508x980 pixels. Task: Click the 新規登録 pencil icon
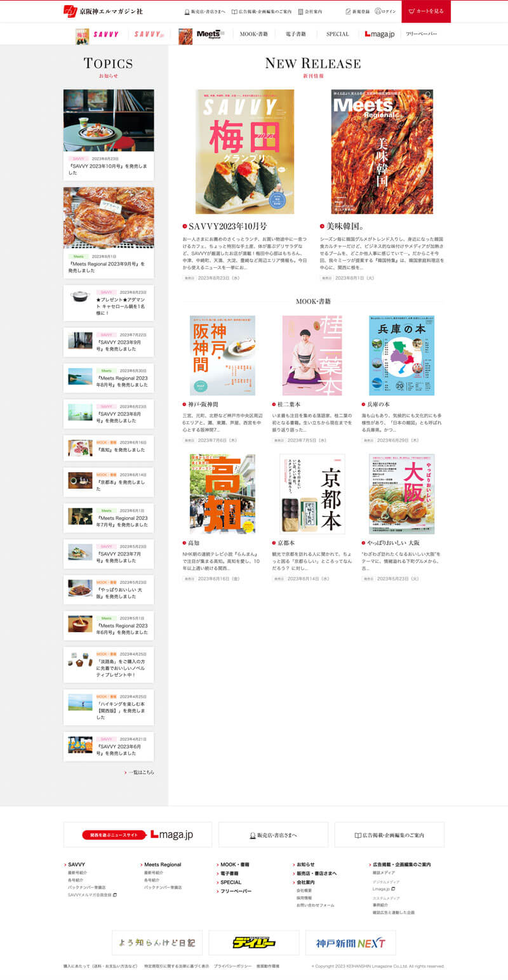(x=348, y=11)
